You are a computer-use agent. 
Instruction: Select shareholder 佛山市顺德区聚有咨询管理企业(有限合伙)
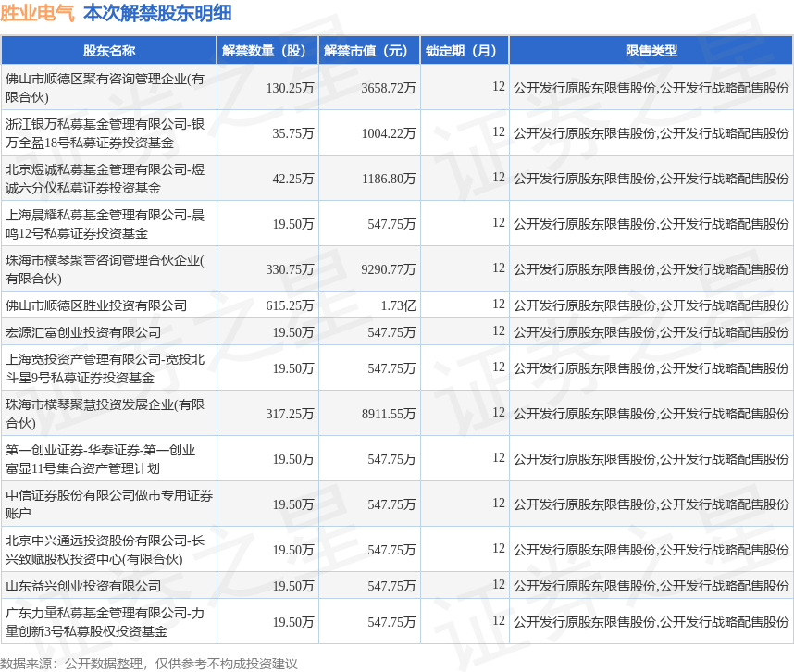coord(105,88)
